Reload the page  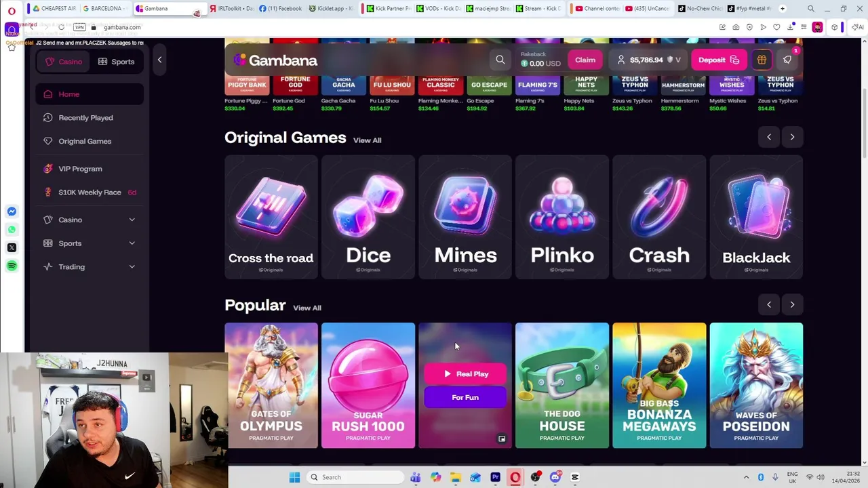61,27
